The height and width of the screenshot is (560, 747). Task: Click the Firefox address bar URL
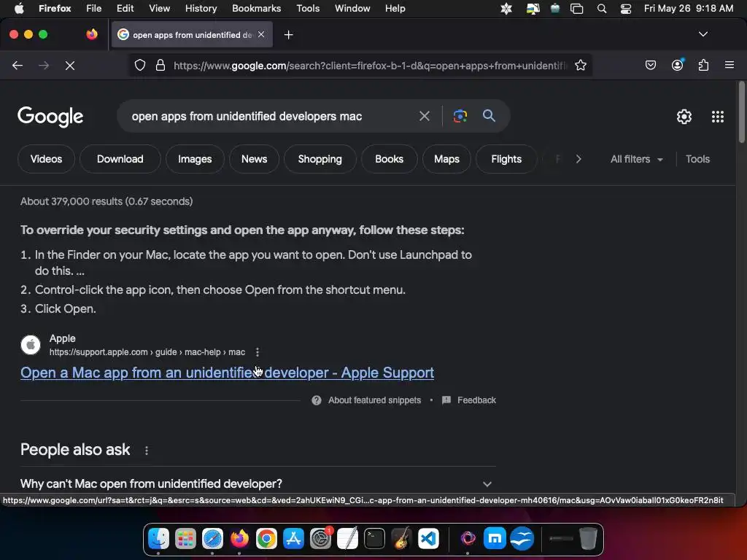tap(370, 66)
